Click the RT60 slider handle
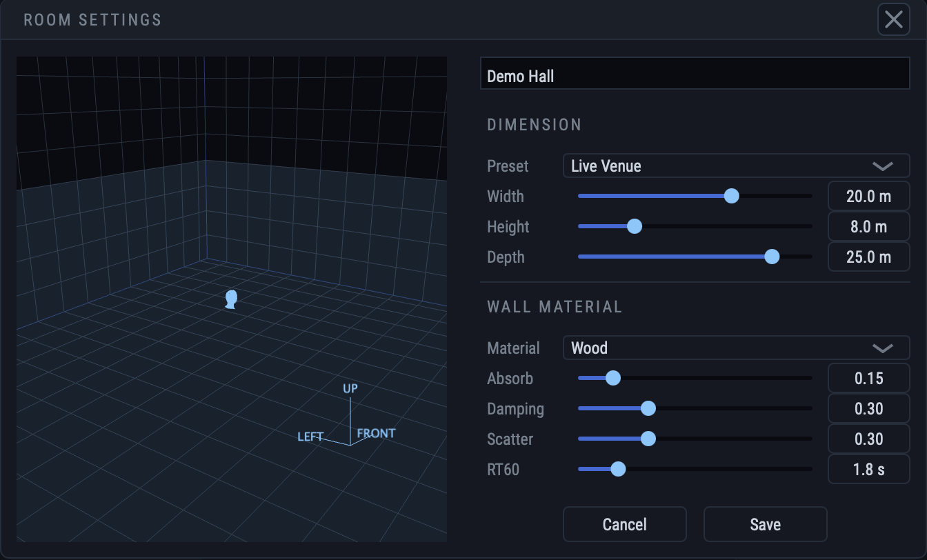Image resolution: width=927 pixels, height=560 pixels. 618,470
